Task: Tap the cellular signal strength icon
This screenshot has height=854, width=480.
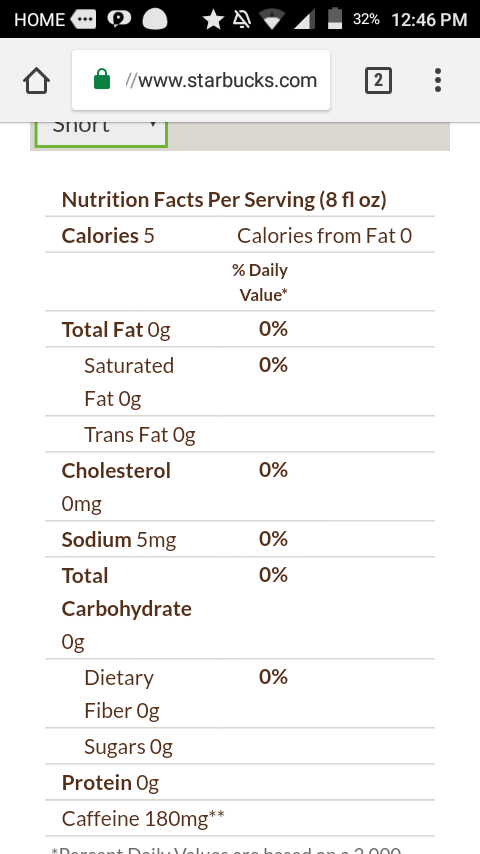Action: click(305, 20)
